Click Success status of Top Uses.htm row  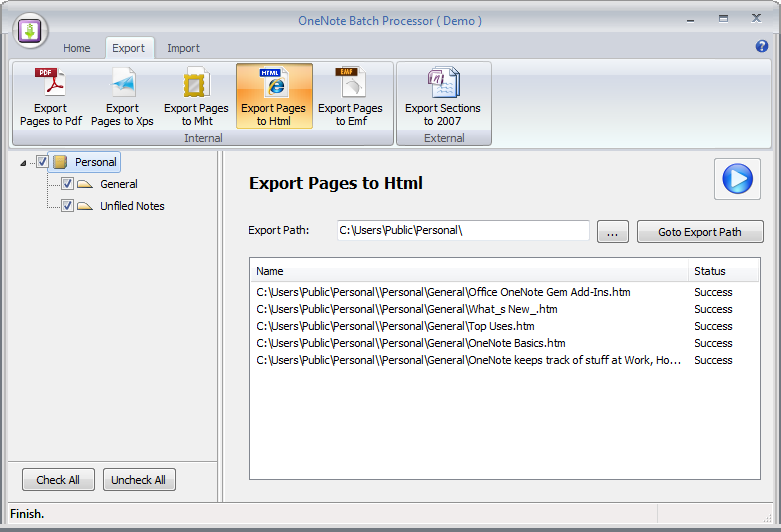[713, 326]
